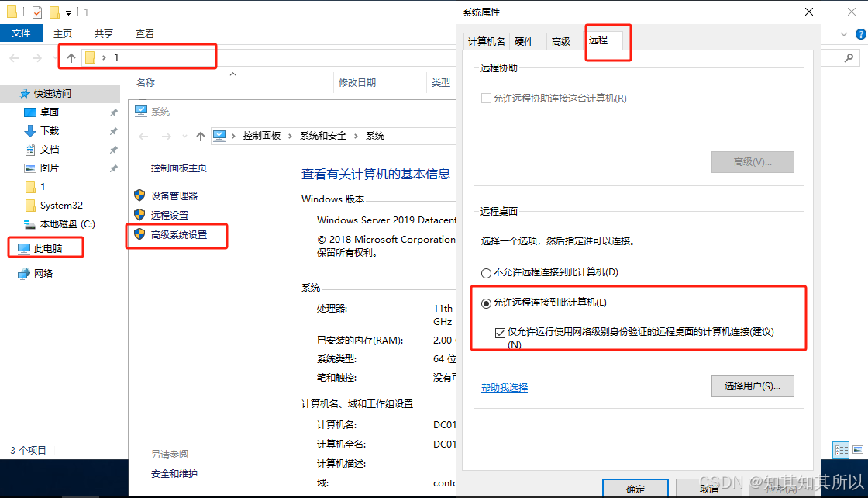Click the Explorer back arrow
This screenshot has width=868, height=498.
(15, 57)
